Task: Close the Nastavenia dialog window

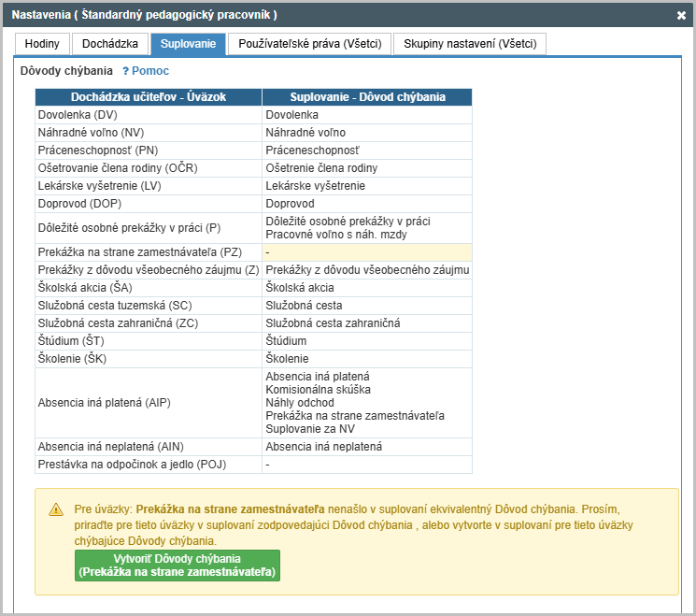Action: coord(681,15)
